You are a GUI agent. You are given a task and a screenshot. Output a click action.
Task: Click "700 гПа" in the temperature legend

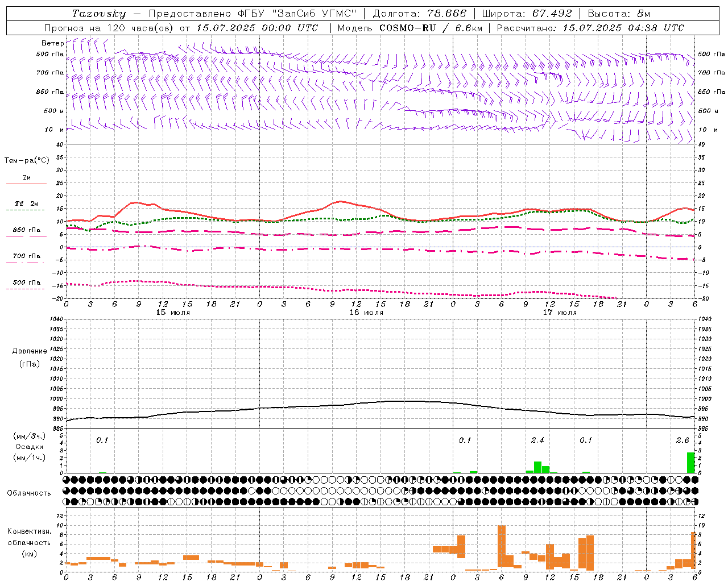click(x=27, y=256)
